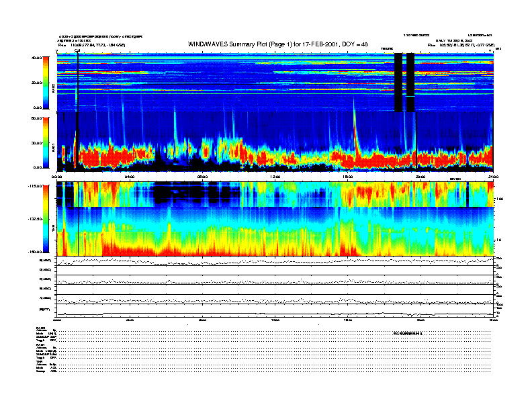Image resolution: width=532 pixels, height=411 pixels.
Task: Click the second black data gap in RAD2
Action: point(410,83)
